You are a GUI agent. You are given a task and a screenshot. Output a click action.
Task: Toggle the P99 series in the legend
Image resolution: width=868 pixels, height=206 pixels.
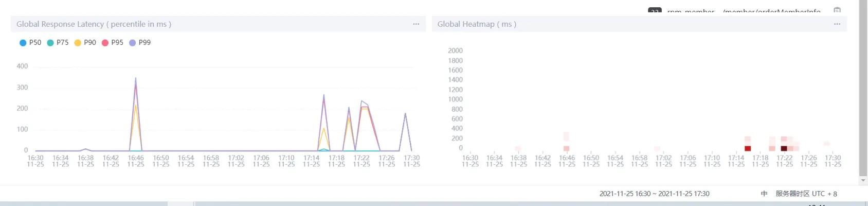tap(140, 43)
